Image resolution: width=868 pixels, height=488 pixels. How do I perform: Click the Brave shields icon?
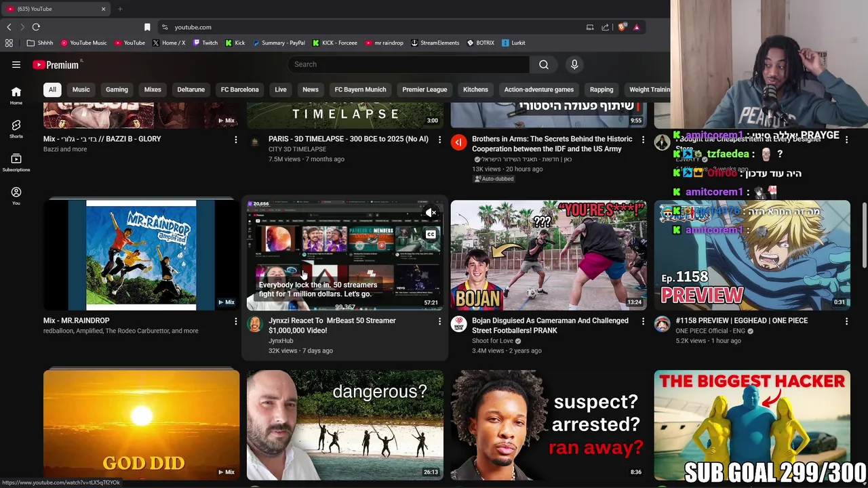[x=622, y=27]
